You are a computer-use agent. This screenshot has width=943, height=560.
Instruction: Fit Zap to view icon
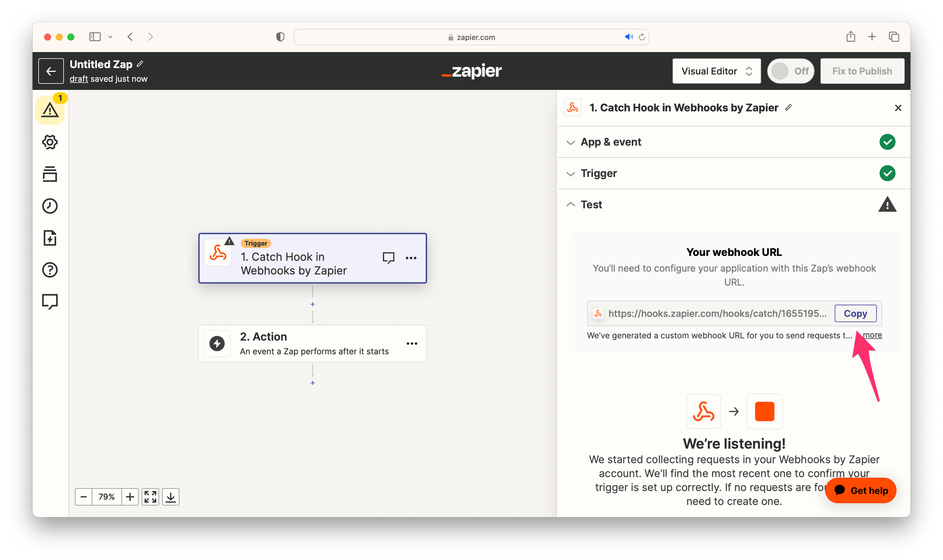(150, 497)
